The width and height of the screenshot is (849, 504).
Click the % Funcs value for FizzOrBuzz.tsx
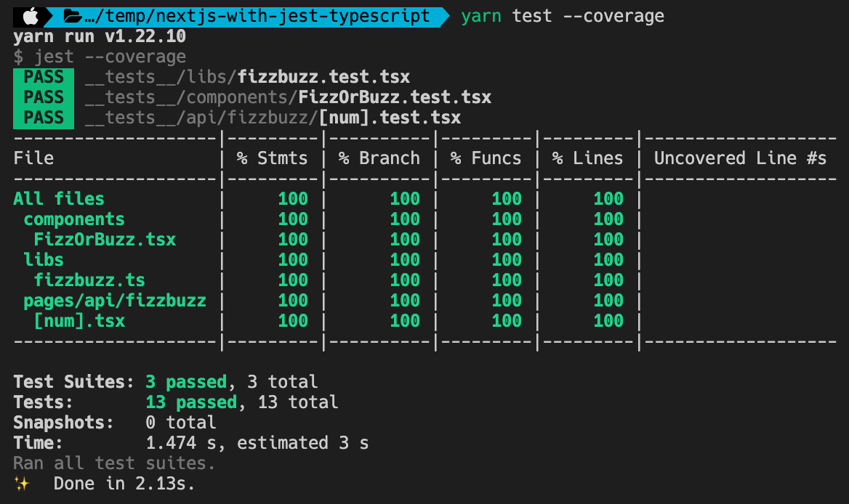[507, 240]
